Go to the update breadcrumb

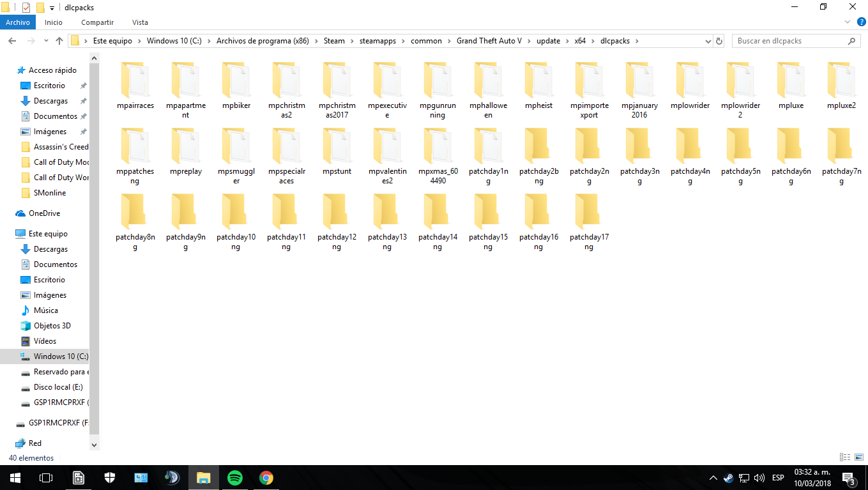[548, 41]
